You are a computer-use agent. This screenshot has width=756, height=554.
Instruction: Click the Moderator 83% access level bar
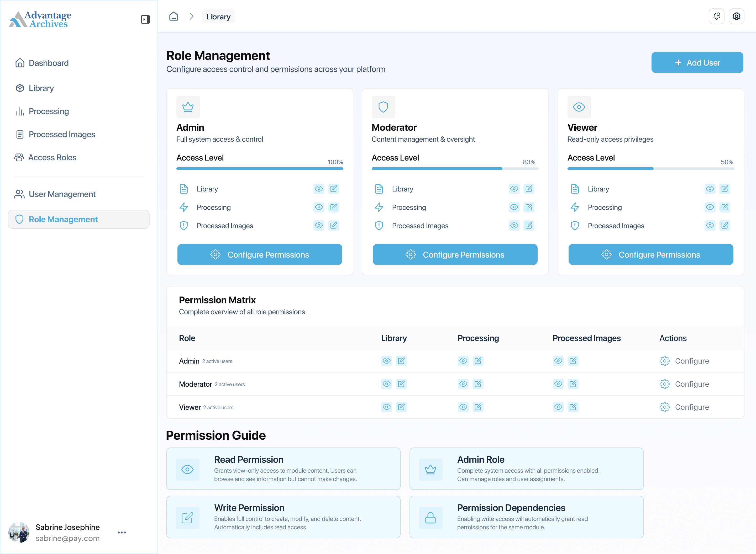[x=455, y=169]
